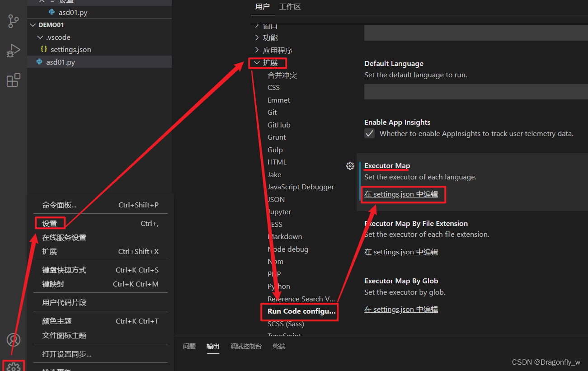This screenshot has width=588, height=371.
Task: Select 合并冲突 in settings tree
Action: [282, 75]
